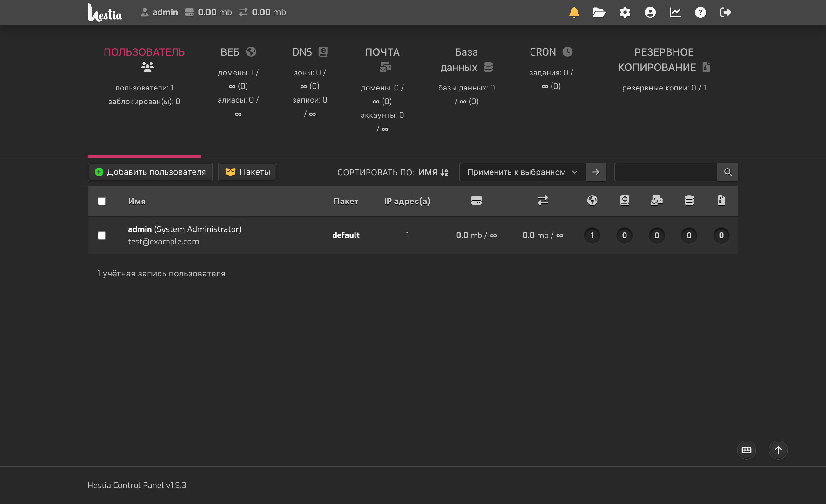The width and height of the screenshot is (826, 504).
Task: Click backup column header icon
Action: click(721, 201)
